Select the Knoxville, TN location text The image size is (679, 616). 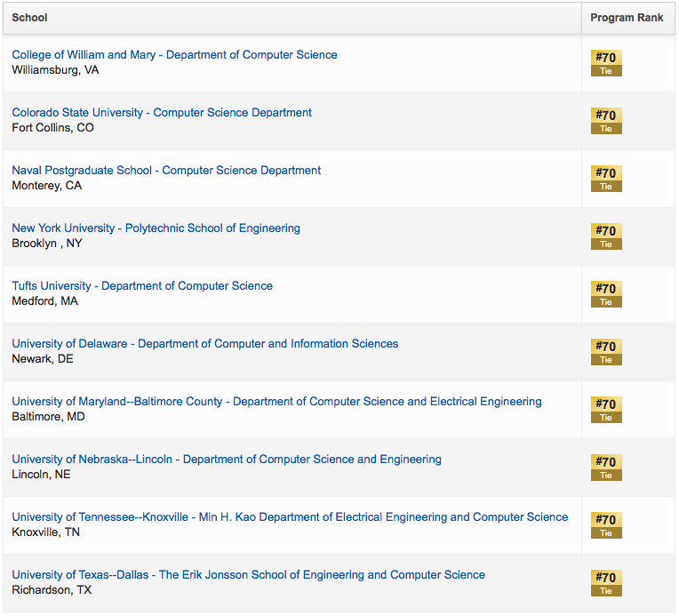46,532
